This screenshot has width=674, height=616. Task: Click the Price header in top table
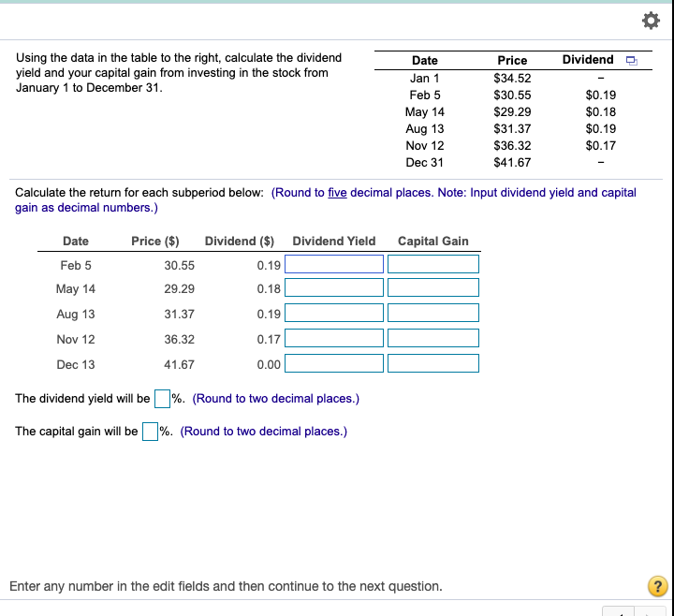coord(512,61)
